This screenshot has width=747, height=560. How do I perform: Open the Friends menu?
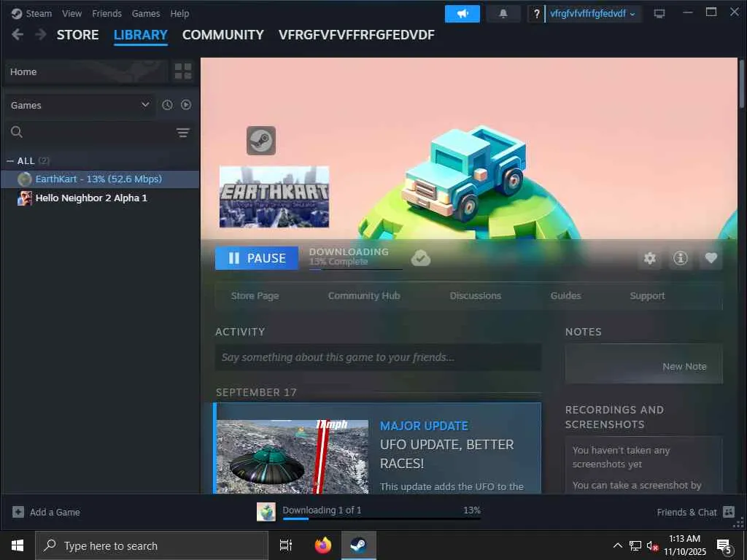coord(107,13)
